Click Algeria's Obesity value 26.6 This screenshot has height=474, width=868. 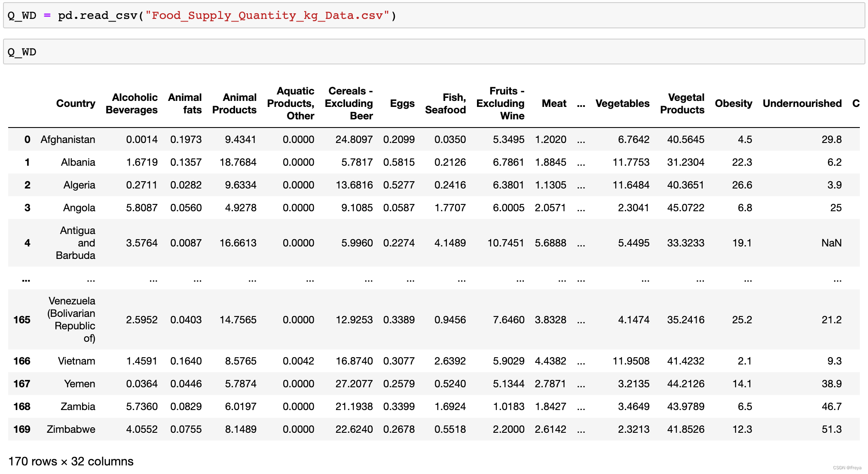pos(743,185)
